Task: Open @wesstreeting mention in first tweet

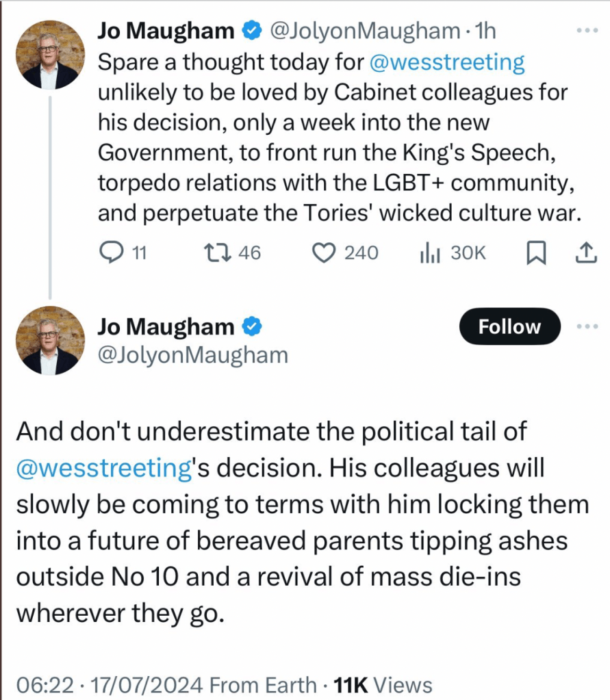Action: [447, 63]
